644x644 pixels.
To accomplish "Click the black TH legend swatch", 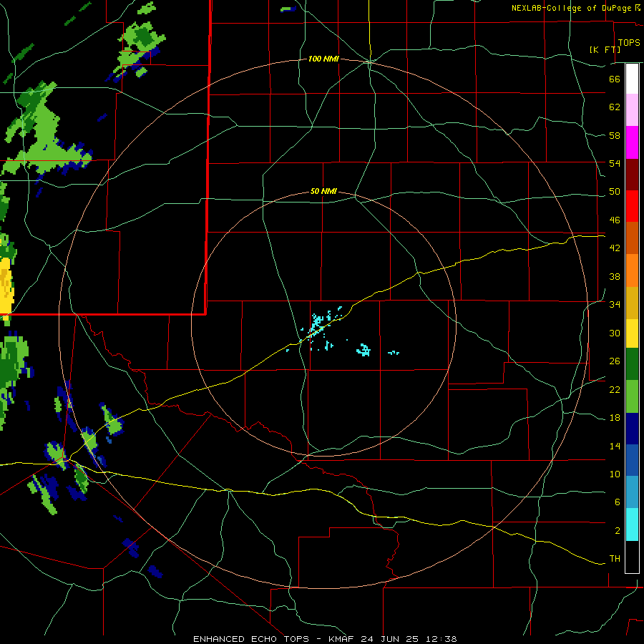I will pyautogui.click(x=632, y=557).
